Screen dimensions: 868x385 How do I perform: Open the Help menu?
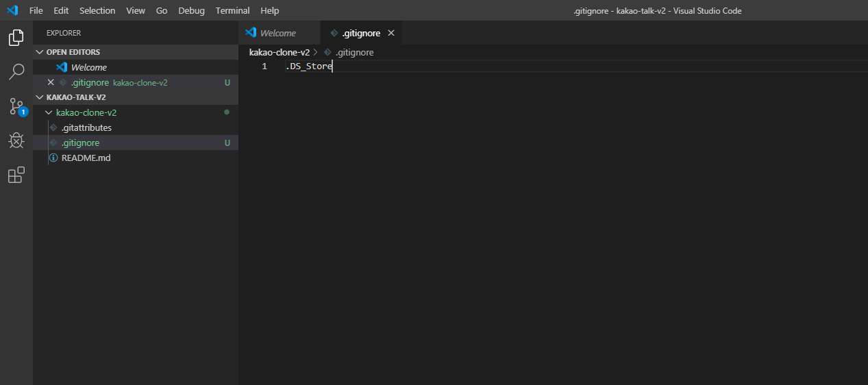270,11
